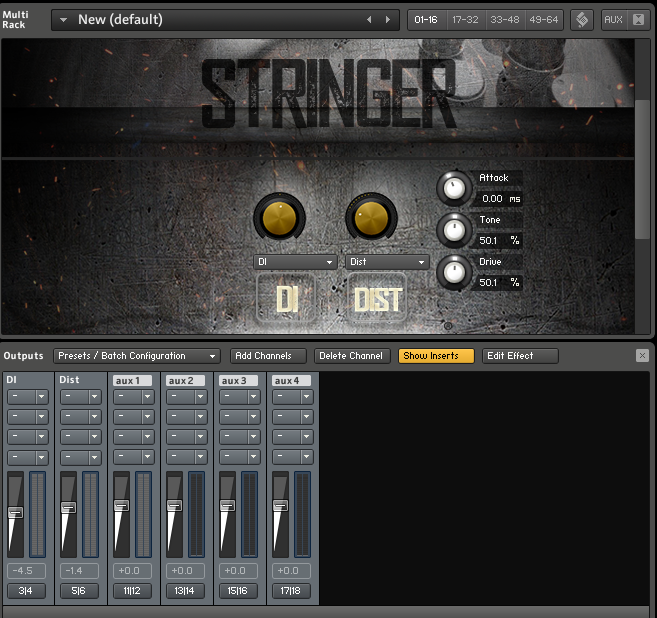Click the gold DI volume knob

pyautogui.click(x=279, y=218)
